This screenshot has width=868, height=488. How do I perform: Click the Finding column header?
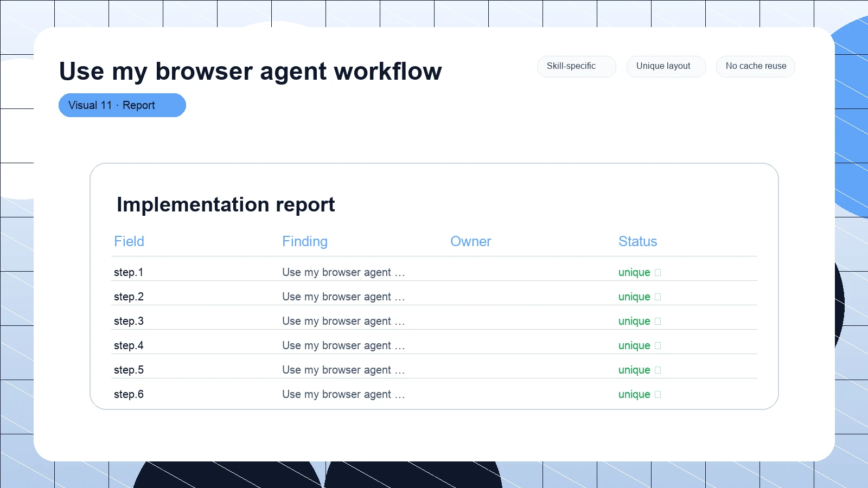305,241
